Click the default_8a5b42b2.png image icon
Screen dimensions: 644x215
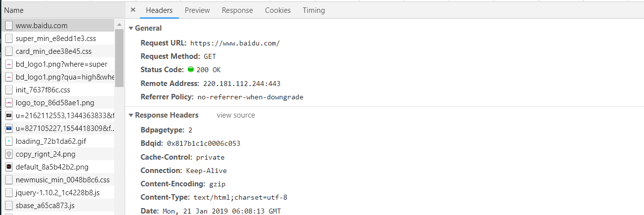pyautogui.click(x=9, y=167)
